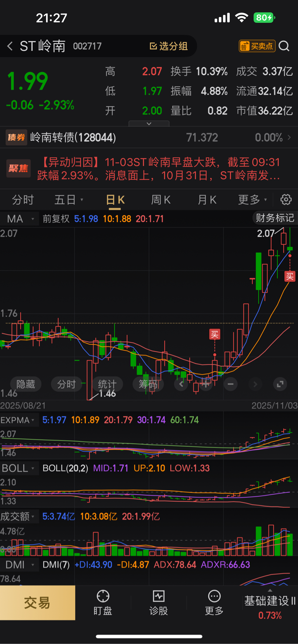The image size is (298, 644).
Task: Tap the 交易 trade button
Action: coord(38,603)
